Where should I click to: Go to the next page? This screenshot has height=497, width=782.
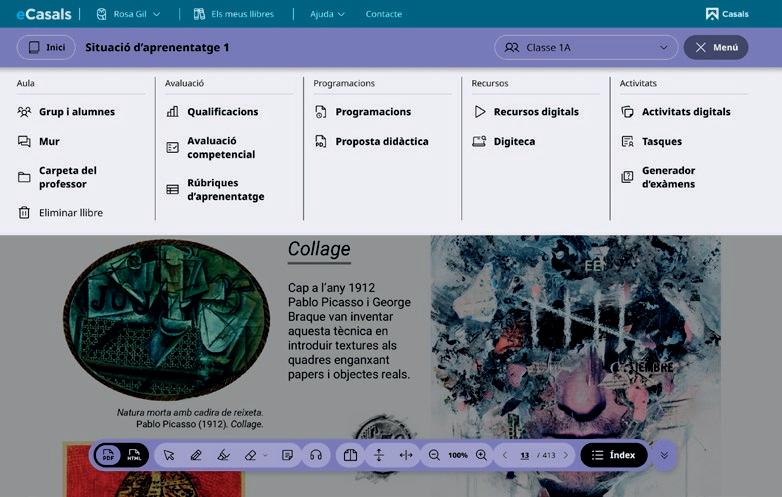(566, 455)
